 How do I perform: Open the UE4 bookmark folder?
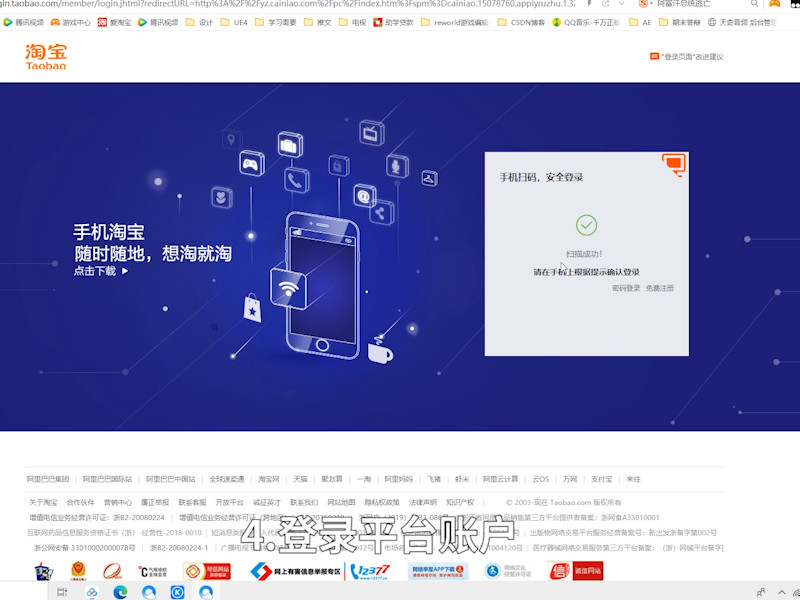234,22
